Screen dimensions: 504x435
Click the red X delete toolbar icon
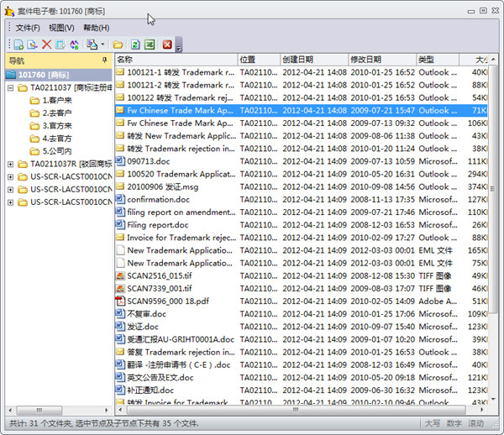46,45
